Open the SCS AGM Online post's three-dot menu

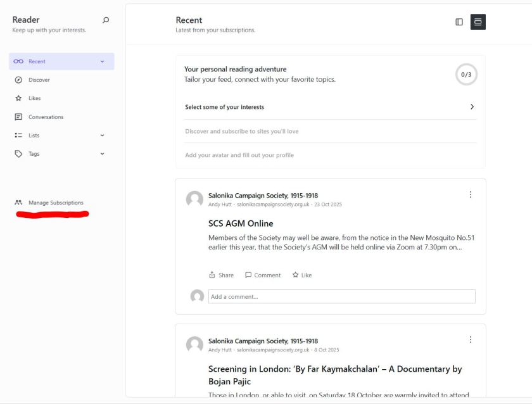coord(470,195)
